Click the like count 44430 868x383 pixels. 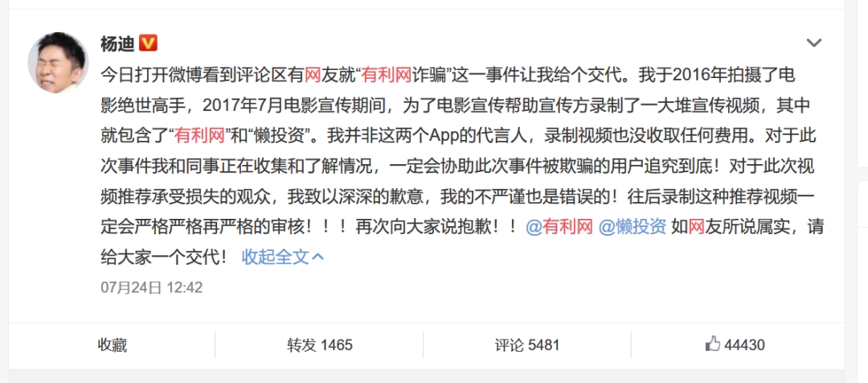[744, 345]
